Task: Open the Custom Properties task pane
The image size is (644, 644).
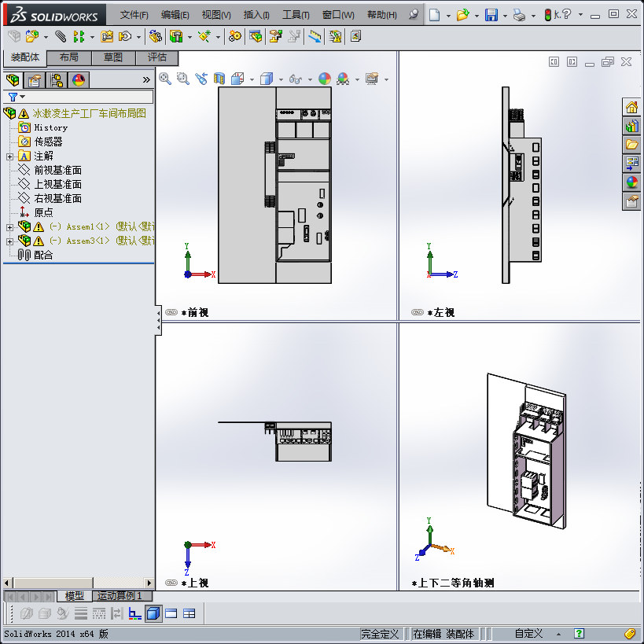Action: [631, 201]
